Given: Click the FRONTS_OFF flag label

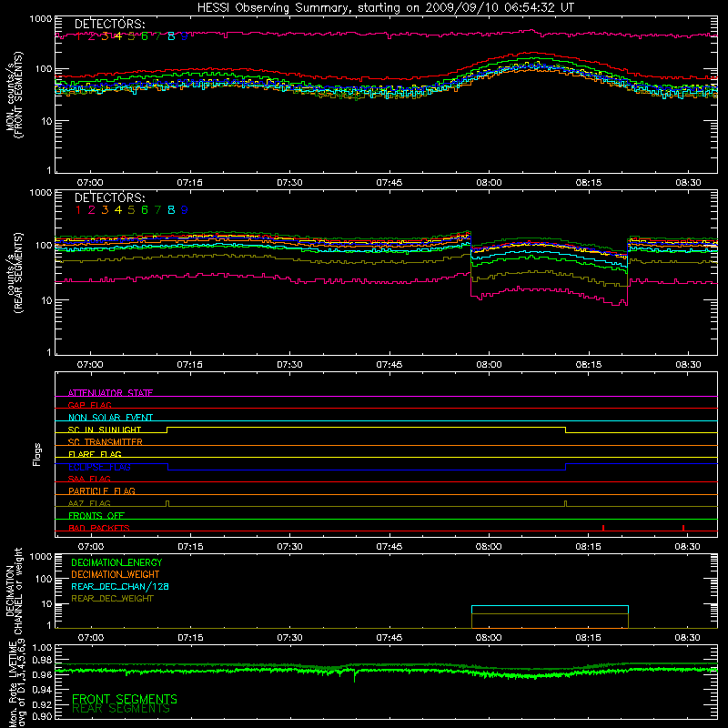Looking at the screenshot, I should pos(96,515).
